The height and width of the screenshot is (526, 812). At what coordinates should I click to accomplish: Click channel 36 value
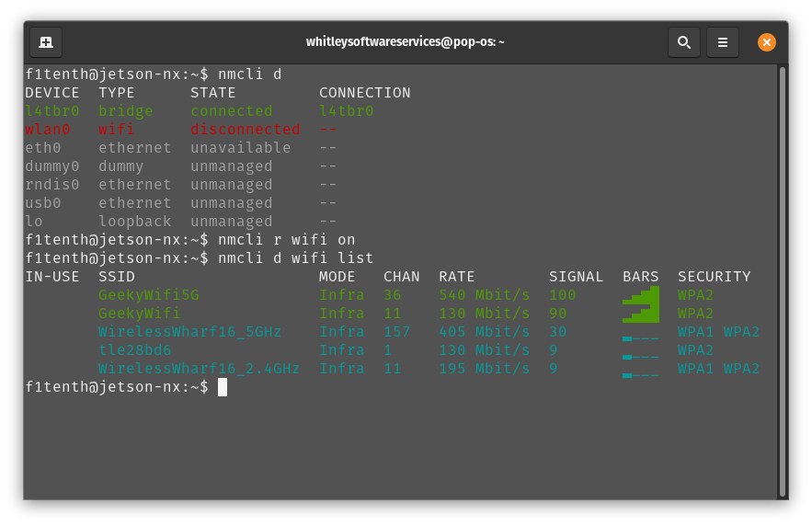(392, 295)
